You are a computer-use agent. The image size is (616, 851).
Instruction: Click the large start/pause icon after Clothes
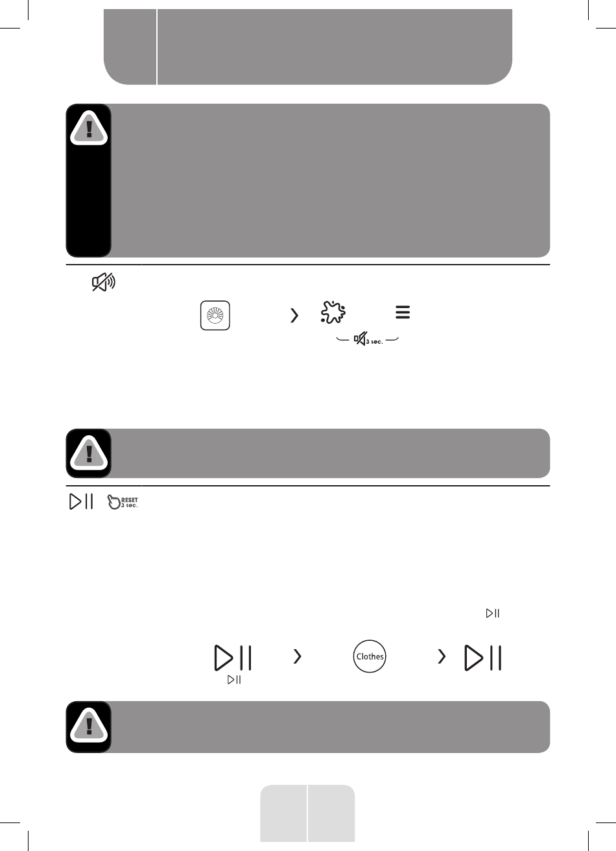[x=484, y=658]
